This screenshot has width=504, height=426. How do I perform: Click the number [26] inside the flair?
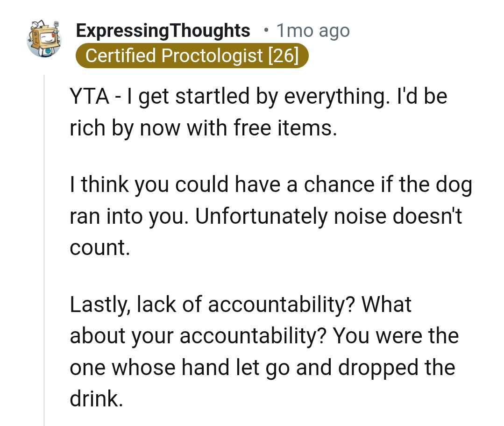(284, 55)
